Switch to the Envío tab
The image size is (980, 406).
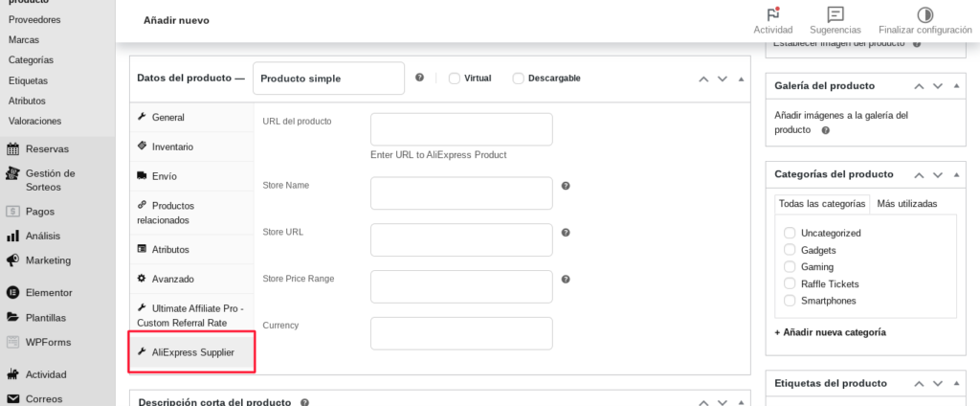pos(191,176)
